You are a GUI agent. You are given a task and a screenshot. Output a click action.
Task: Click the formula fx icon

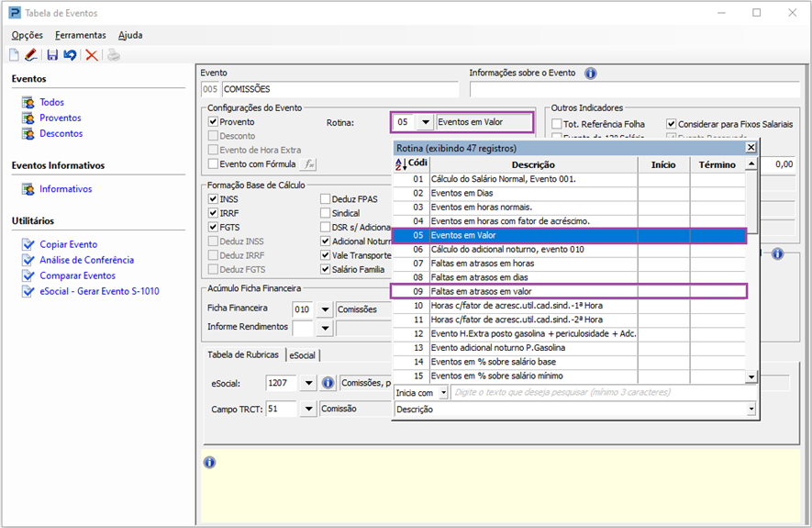tap(309, 164)
